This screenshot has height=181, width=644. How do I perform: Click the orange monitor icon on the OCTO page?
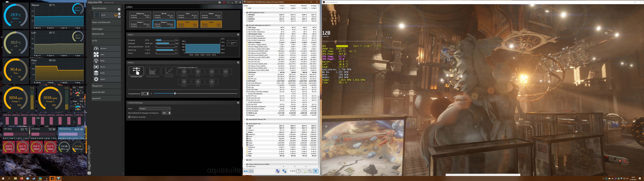coord(116,15)
